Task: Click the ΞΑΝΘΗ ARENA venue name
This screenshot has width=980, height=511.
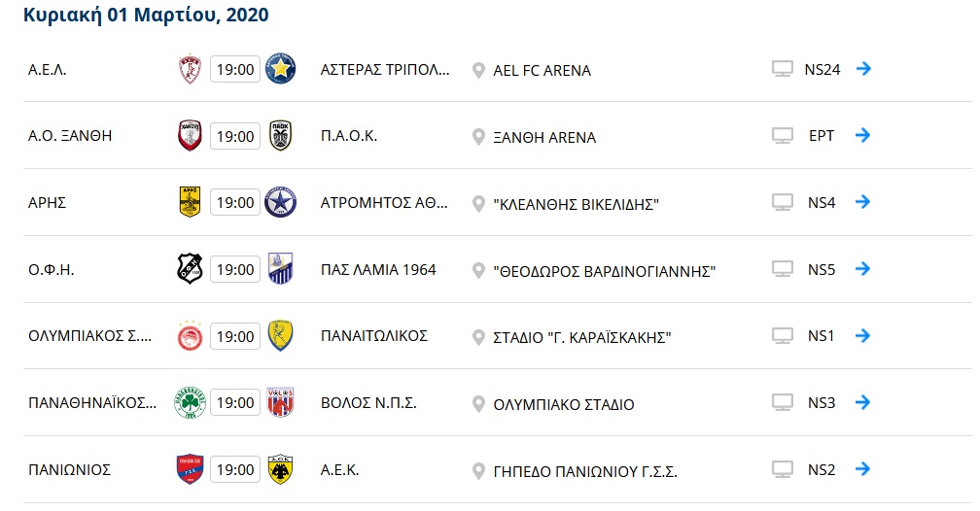Action: [544, 137]
